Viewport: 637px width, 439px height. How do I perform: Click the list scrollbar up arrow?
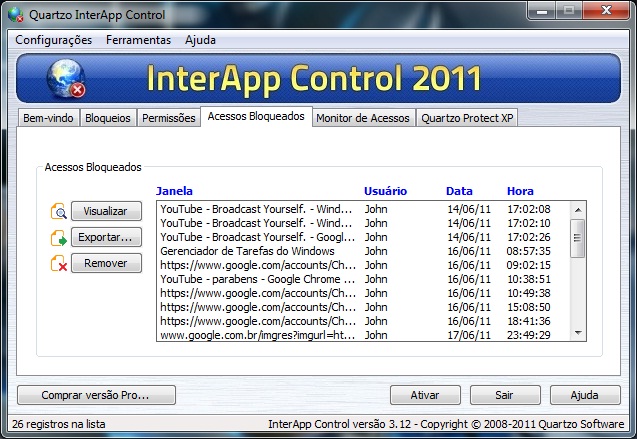pyautogui.click(x=578, y=210)
